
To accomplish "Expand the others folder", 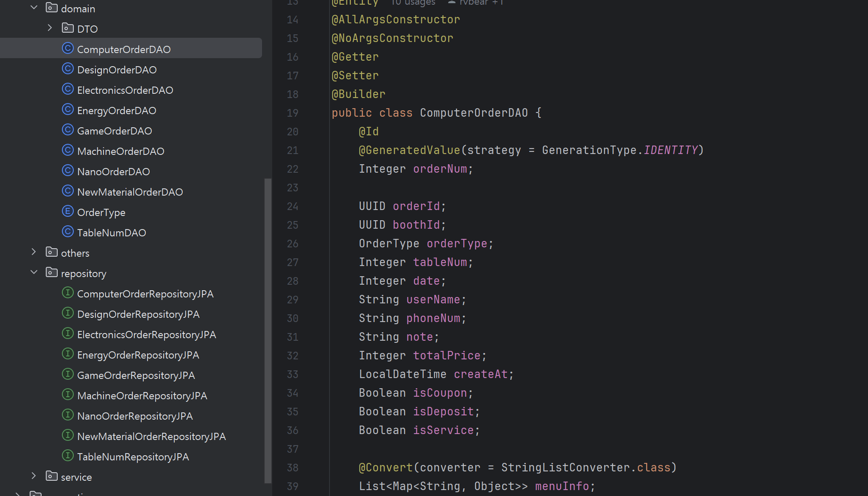I will 34,252.
